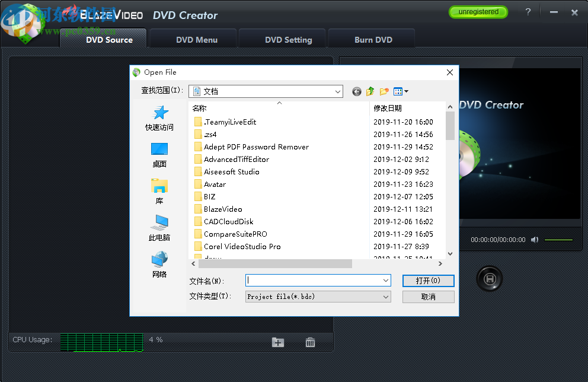
Task: Create a new folder in the dialog
Action: (x=384, y=91)
